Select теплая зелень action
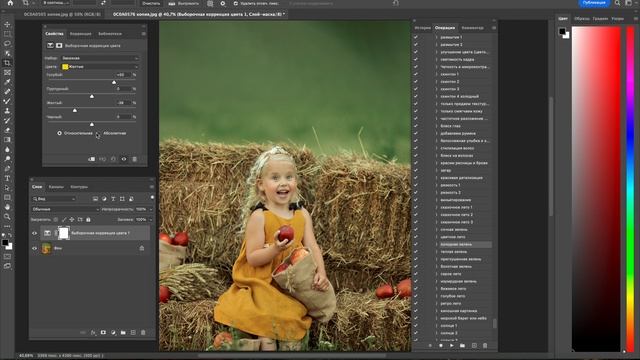Screen dimensions: 640x360 (453, 251)
